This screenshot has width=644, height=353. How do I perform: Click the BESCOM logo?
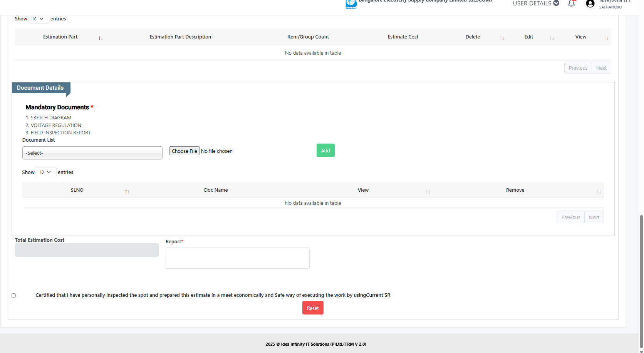(x=351, y=4)
